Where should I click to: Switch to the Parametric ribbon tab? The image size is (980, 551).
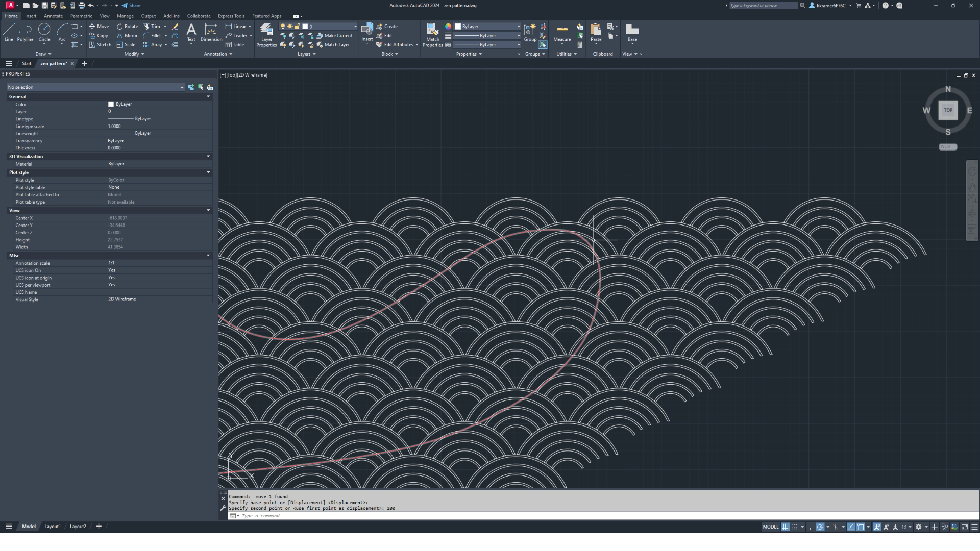click(x=81, y=16)
